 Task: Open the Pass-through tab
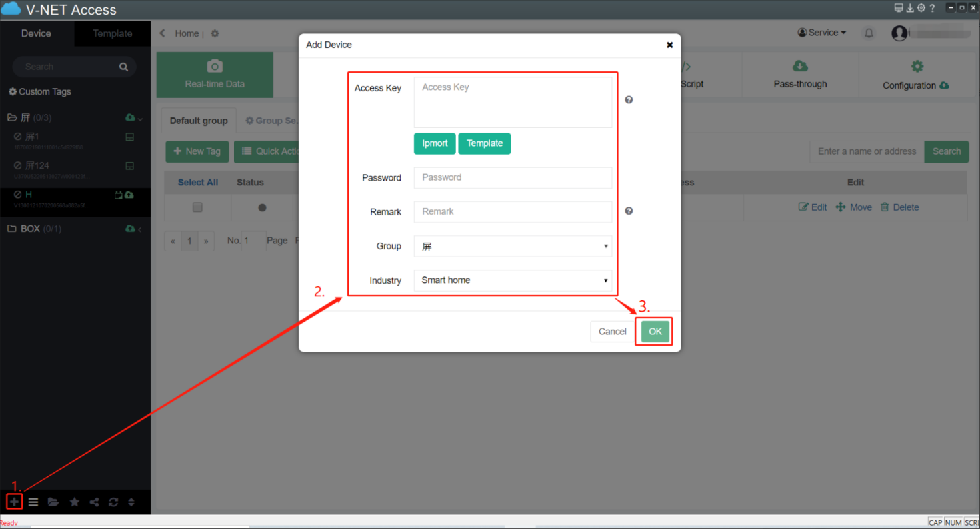click(x=800, y=75)
